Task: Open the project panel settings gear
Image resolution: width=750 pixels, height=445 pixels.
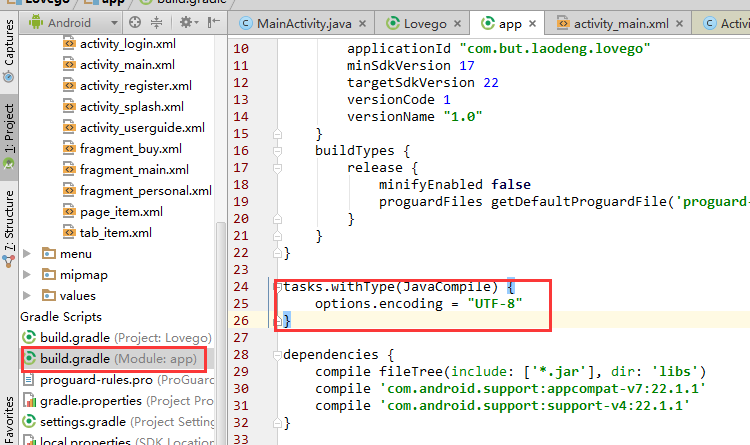Action: click(x=188, y=22)
